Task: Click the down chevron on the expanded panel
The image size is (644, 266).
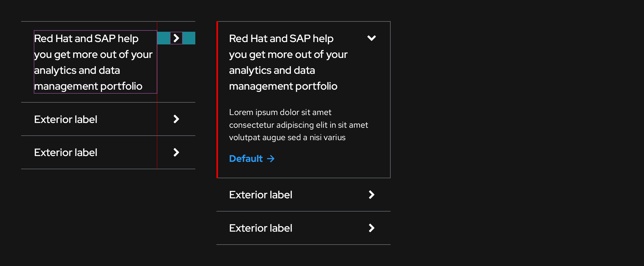Action: tap(371, 38)
